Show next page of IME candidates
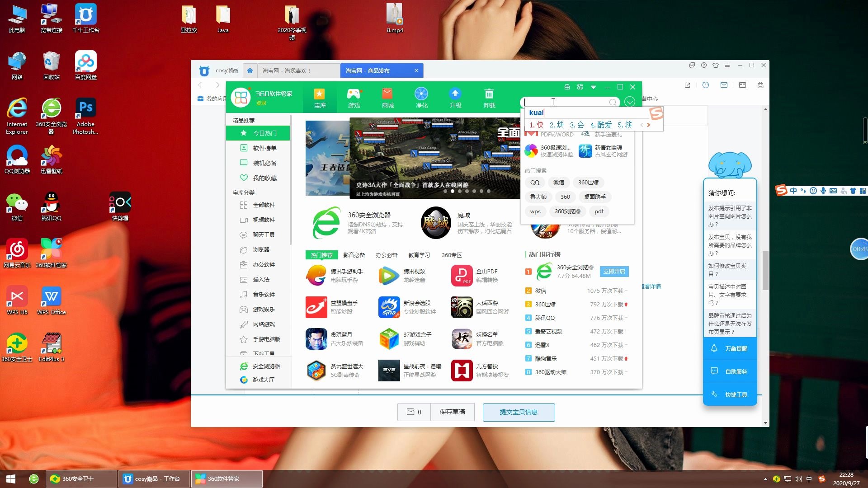This screenshot has width=868, height=488. (x=649, y=125)
